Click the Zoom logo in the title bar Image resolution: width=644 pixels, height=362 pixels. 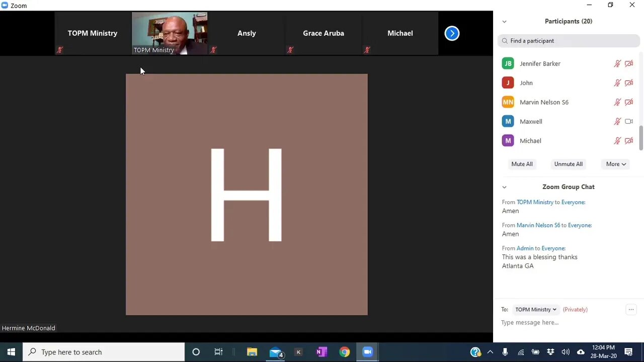click(5, 6)
